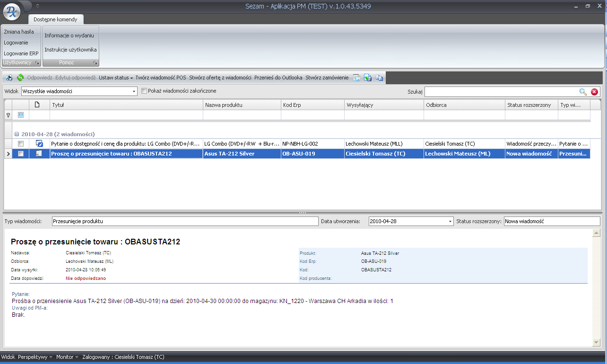Screen dimensions: 607x364
Task: Sort by Tytuł column header
Action: point(126,105)
